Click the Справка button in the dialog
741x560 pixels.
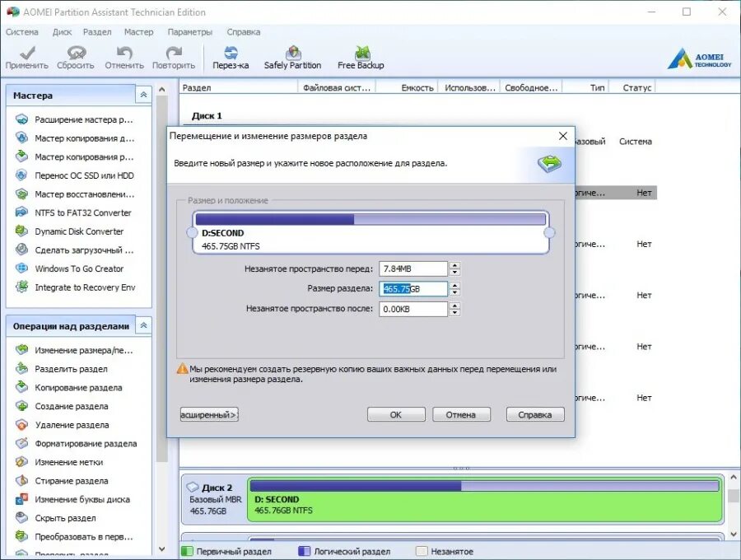point(535,414)
